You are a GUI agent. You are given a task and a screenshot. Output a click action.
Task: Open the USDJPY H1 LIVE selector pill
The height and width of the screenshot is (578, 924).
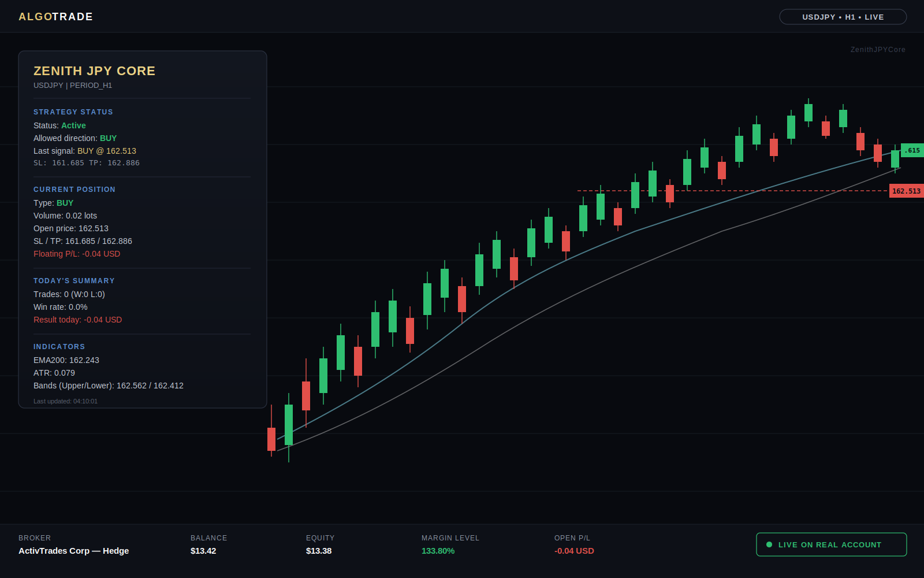coord(843,17)
